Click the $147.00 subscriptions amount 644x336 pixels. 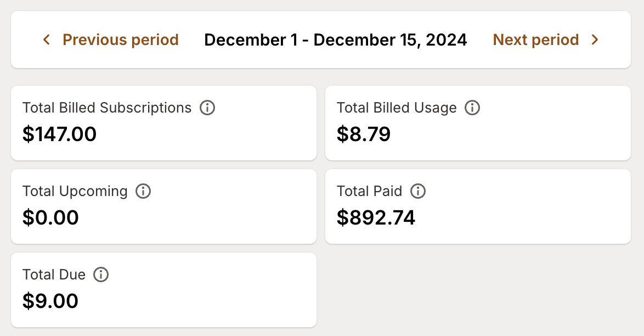click(x=59, y=134)
